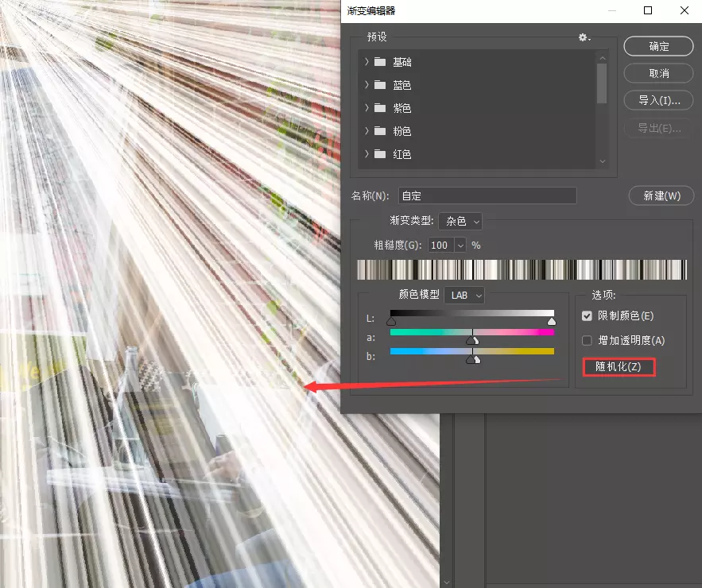Image resolution: width=702 pixels, height=588 pixels.
Task: Expand the 红色 preset group
Action: pyautogui.click(x=367, y=154)
